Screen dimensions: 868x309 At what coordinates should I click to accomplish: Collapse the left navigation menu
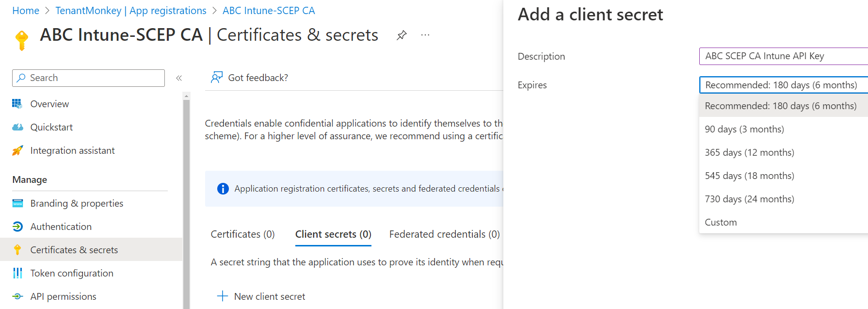point(179,78)
